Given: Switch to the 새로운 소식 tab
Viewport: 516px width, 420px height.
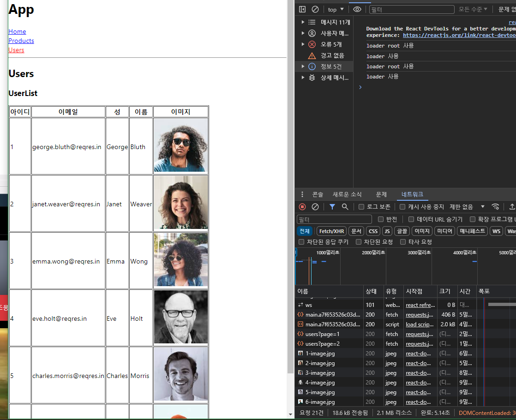Looking at the screenshot, I should click(x=347, y=194).
